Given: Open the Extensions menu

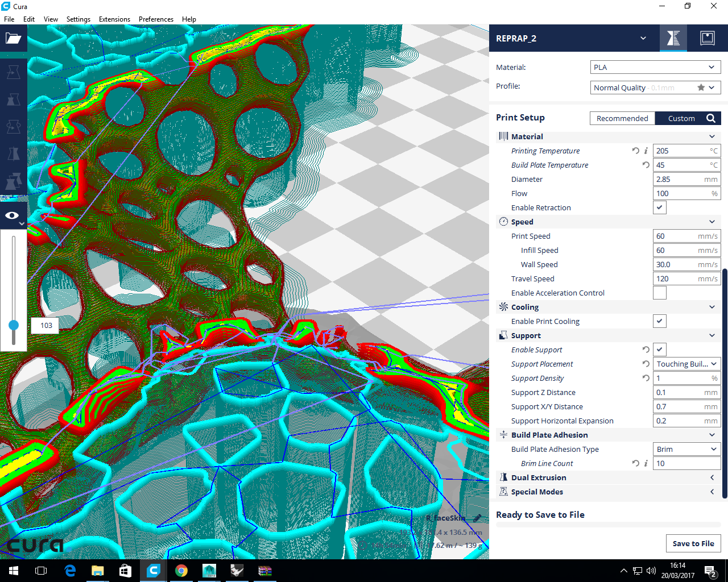Looking at the screenshot, I should pyautogui.click(x=114, y=19).
